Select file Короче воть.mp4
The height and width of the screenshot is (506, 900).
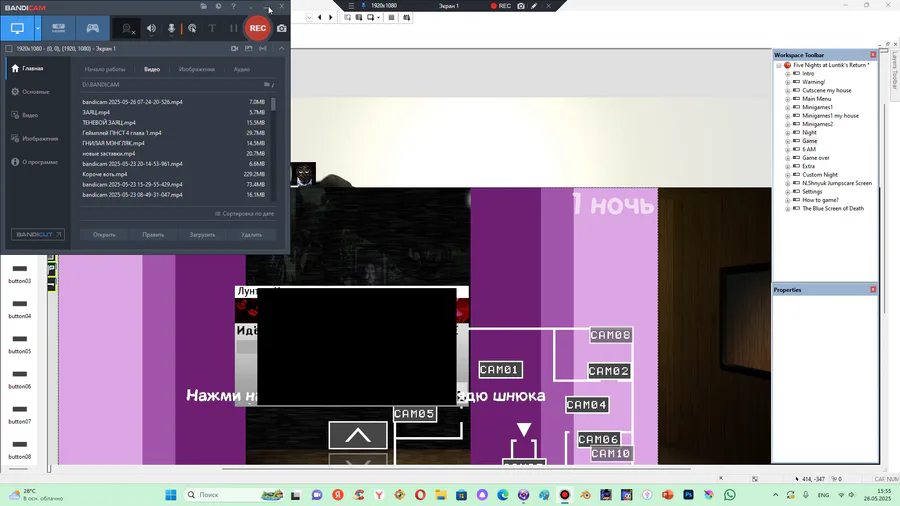[173, 174]
